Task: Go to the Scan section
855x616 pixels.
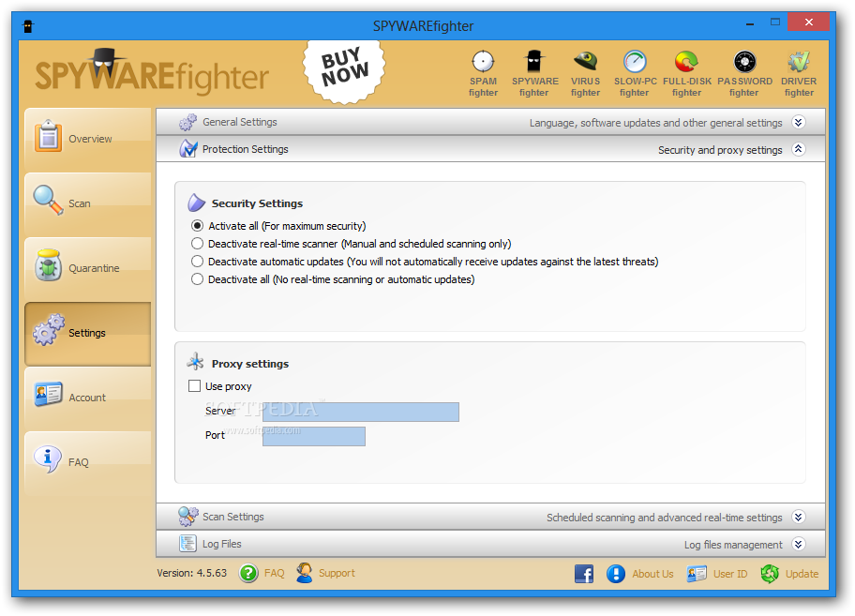Action: (88, 203)
